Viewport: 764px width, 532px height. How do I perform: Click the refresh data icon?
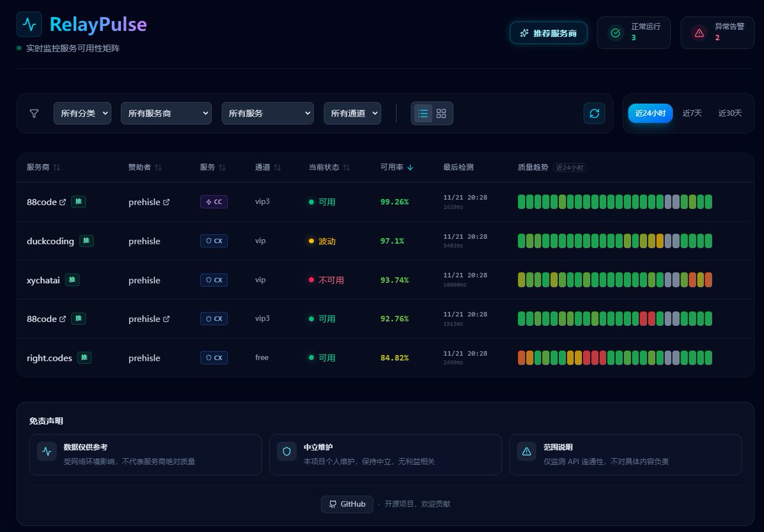click(x=594, y=113)
